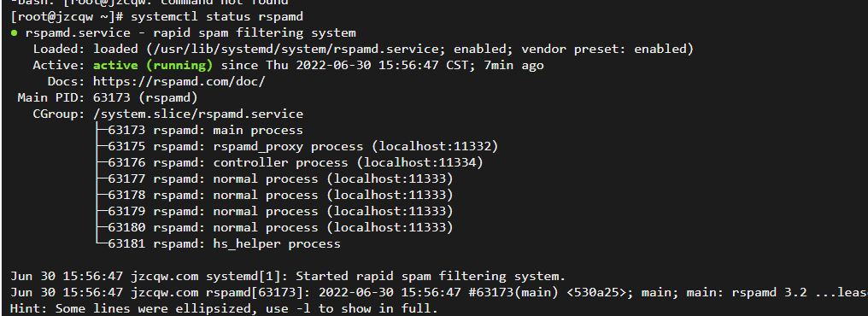Click the hint about using -l to show in full
The image size is (868, 316).
pos(224,307)
